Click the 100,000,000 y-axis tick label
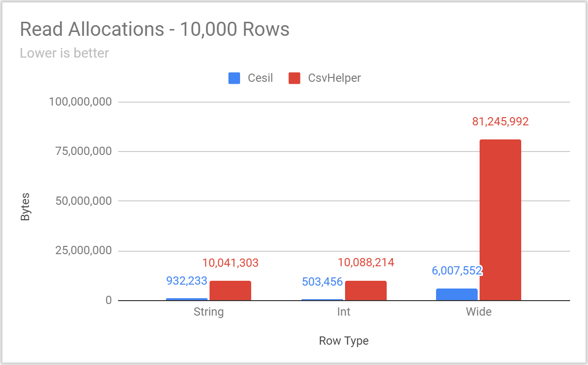 click(x=80, y=102)
